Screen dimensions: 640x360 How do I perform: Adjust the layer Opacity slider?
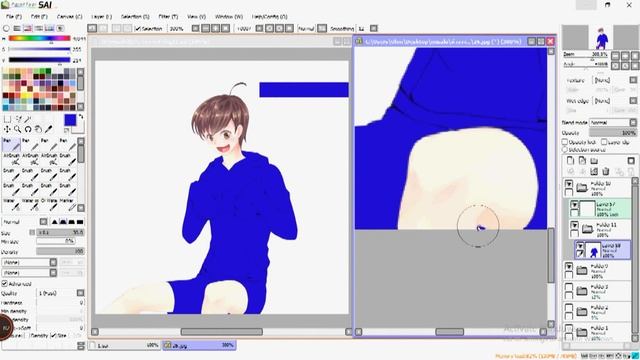(x=613, y=133)
